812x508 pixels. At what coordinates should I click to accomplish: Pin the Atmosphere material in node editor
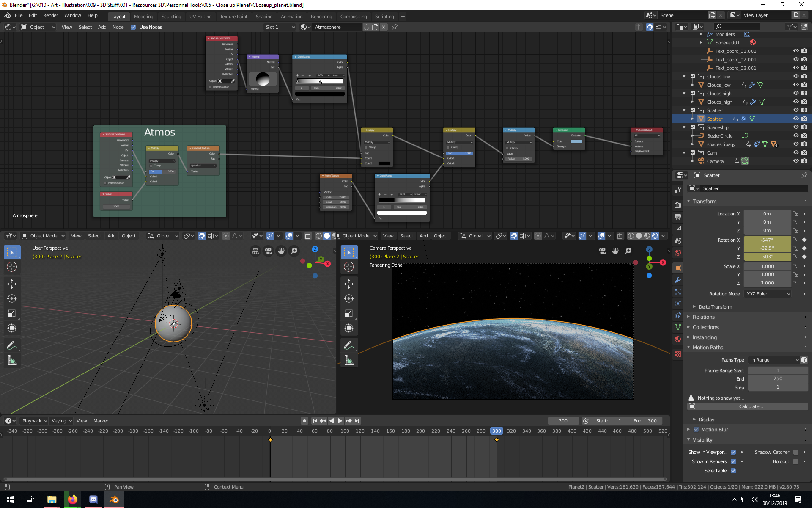pos(395,27)
